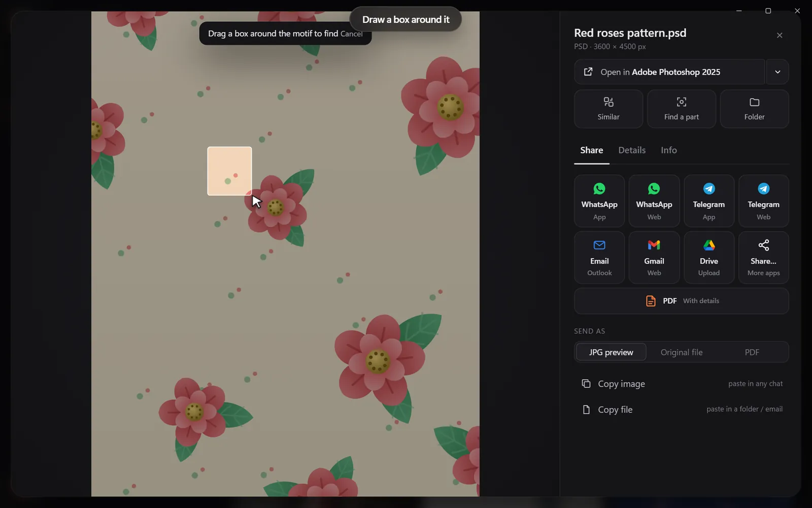Screen dimensions: 812x508
Task: Click the highlighted selection box on the pattern
Action: tap(229, 171)
